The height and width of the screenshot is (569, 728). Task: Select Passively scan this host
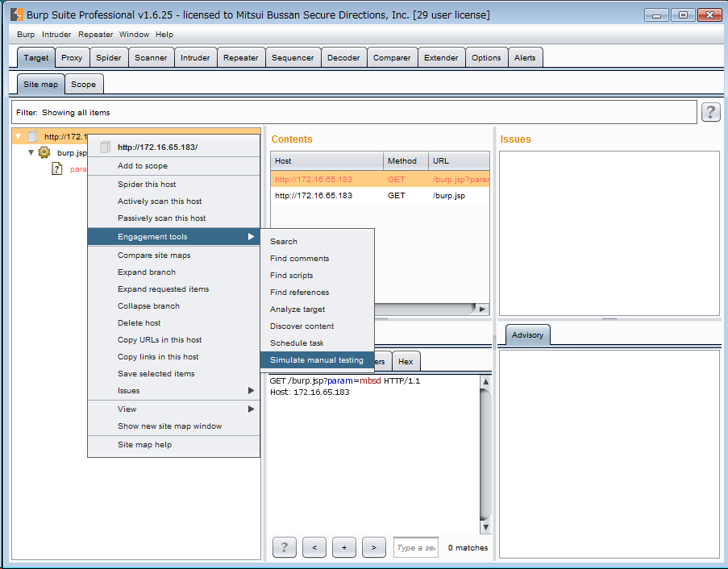click(x=173, y=218)
